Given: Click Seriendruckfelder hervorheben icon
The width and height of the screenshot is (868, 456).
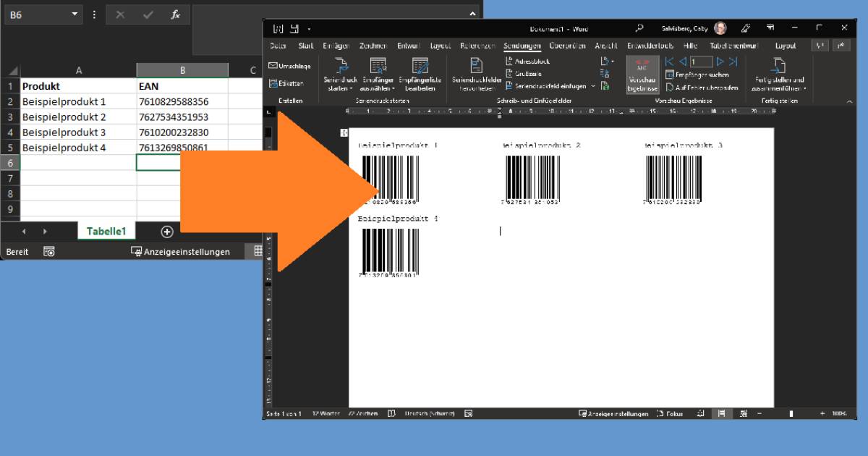Looking at the screenshot, I should click(476, 75).
